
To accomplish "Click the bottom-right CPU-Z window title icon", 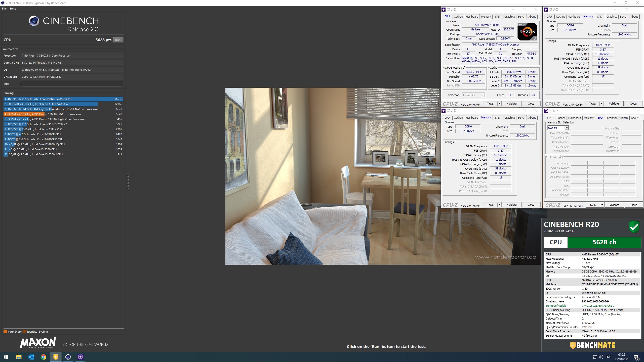I will 546,111.
